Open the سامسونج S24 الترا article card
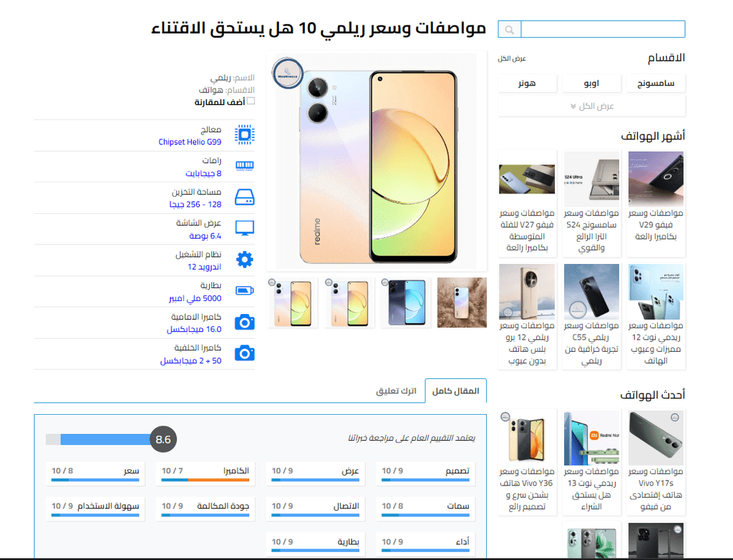Image resolution: width=733 pixels, height=560 pixels. click(x=591, y=203)
